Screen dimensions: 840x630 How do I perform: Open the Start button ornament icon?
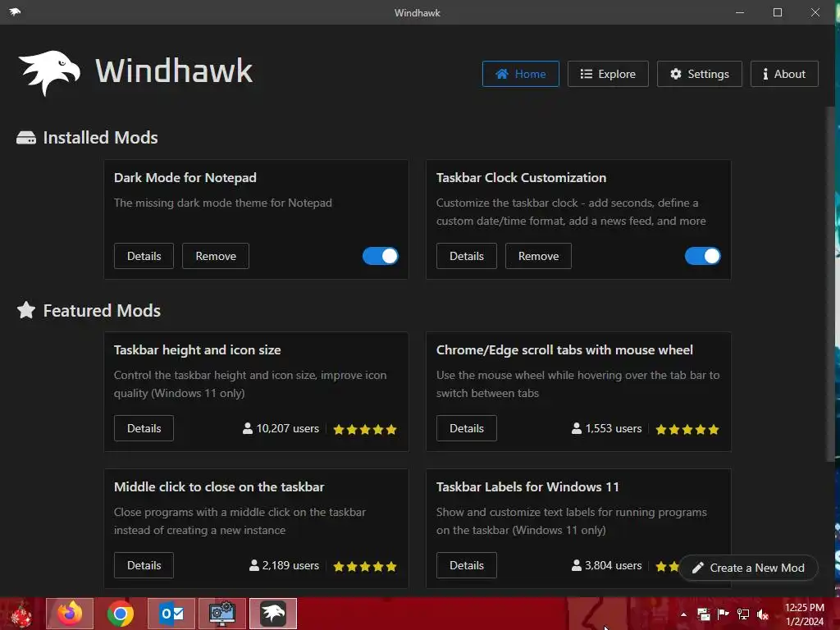pyautogui.click(x=21, y=614)
